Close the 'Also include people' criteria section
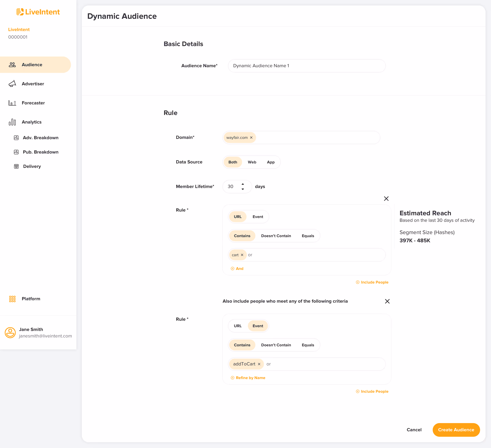The image size is (491, 448). coord(387,301)
